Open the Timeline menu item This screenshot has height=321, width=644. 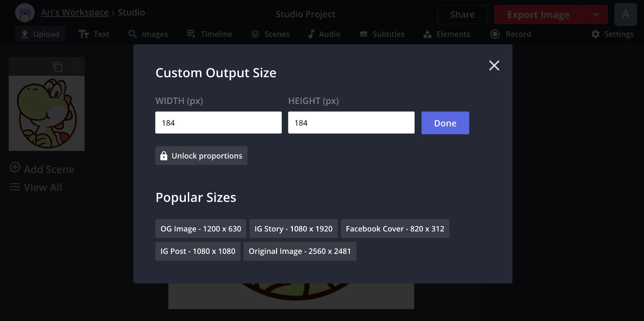point(209,34)
